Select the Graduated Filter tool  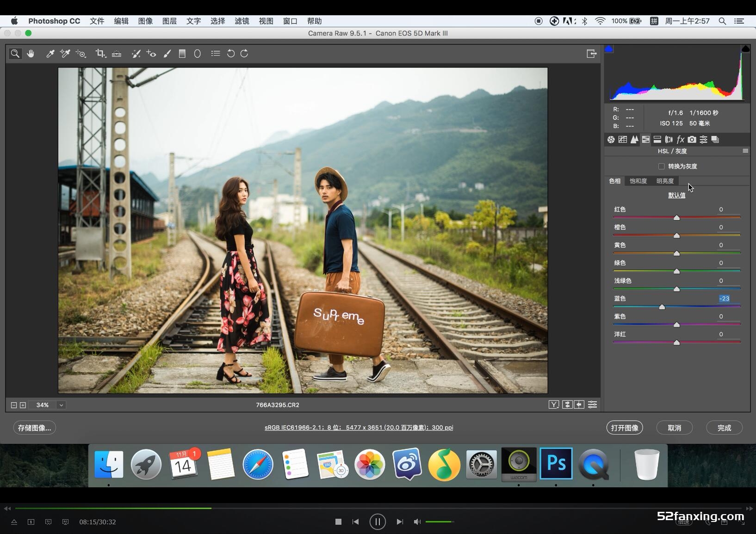tap(182, 54)
